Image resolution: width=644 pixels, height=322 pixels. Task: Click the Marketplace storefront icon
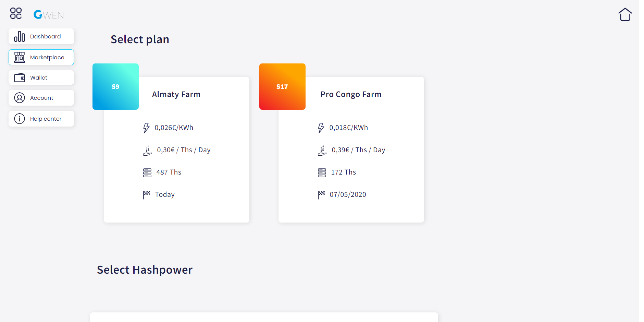tap(20, 57)
